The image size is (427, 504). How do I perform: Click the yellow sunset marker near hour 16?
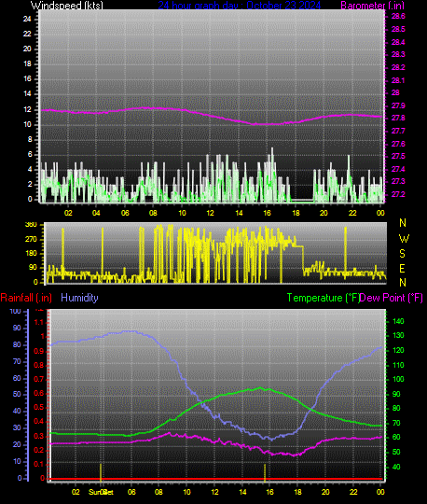pos(265,473)
